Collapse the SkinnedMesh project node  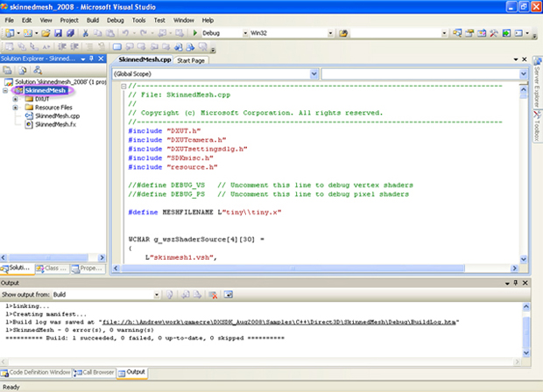pos(5,91)
